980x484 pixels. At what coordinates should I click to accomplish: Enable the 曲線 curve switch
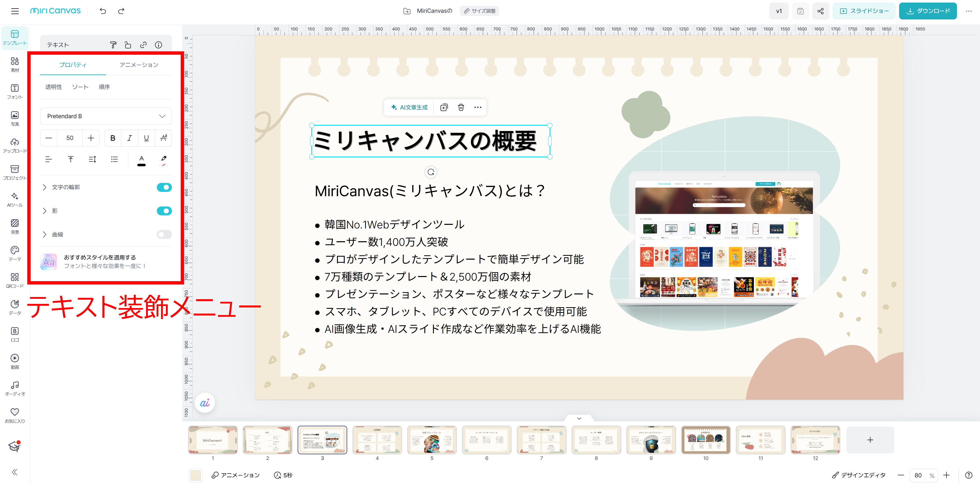point(164,235)
